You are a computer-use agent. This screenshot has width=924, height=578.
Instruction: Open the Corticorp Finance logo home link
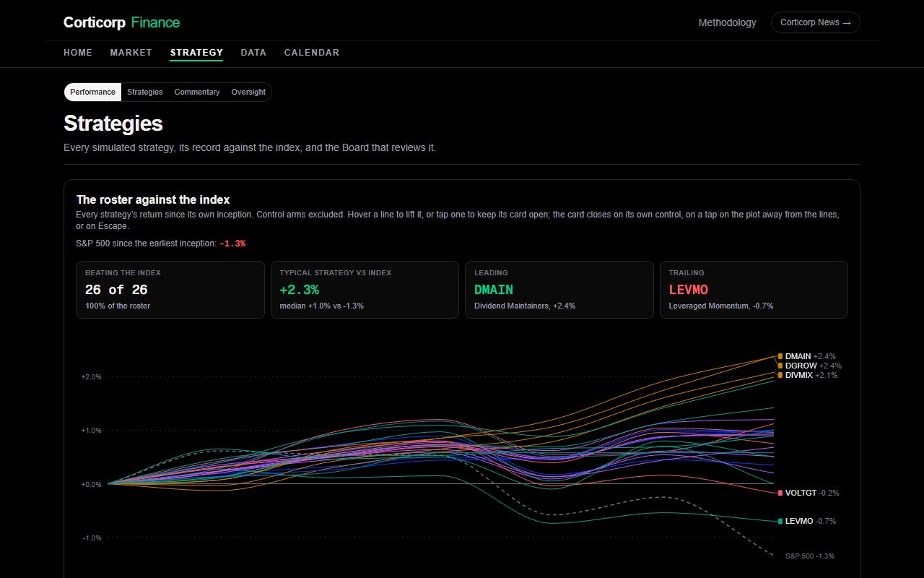(x=121, y=22)
